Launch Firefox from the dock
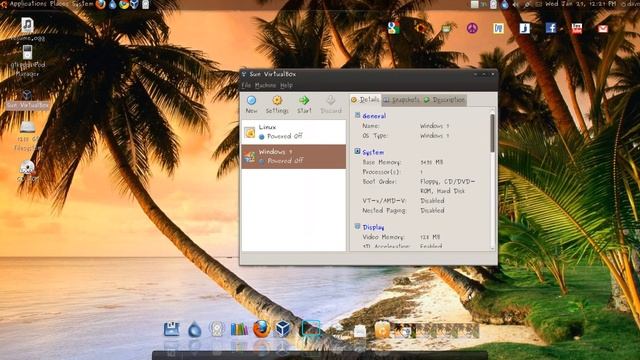Screen dimensions: 640x360 pos(261,329)
